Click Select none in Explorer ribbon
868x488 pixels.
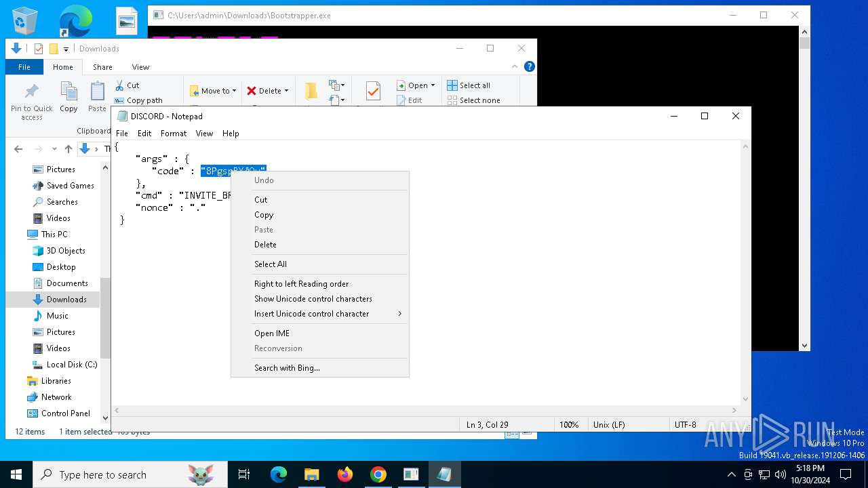tap(473, 100)
